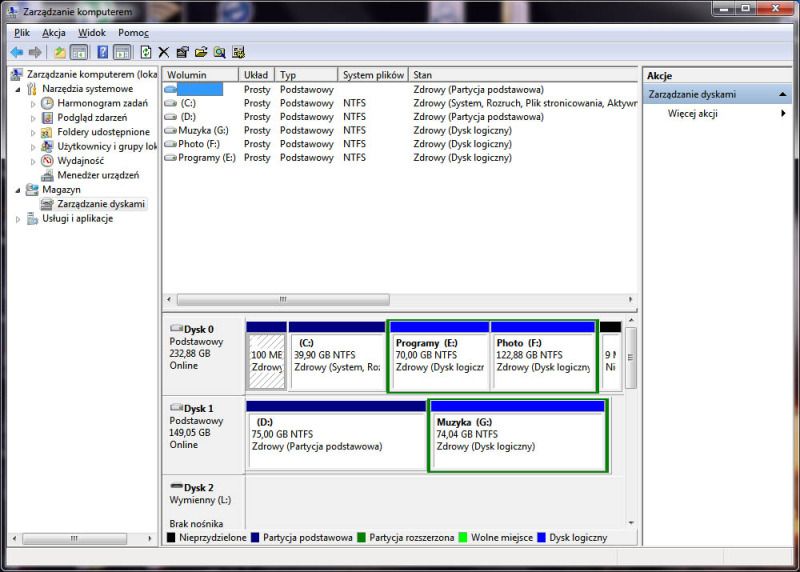Sort by the Wolumin column header
Screen dimensions: 800x572
point(201,75)
